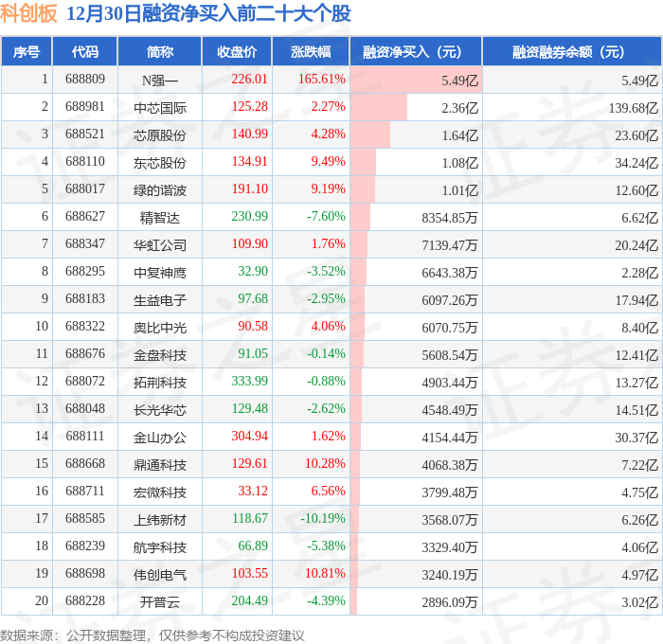Select stock name 航宇科技
The height and width of the screenshot is (644, 663).
[x=160, y=547]
